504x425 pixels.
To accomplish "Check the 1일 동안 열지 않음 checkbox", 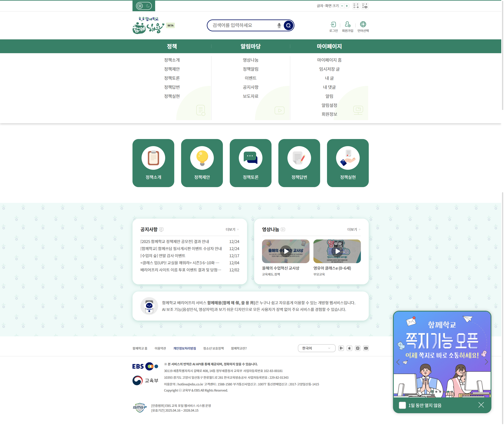I will [402, 405].
